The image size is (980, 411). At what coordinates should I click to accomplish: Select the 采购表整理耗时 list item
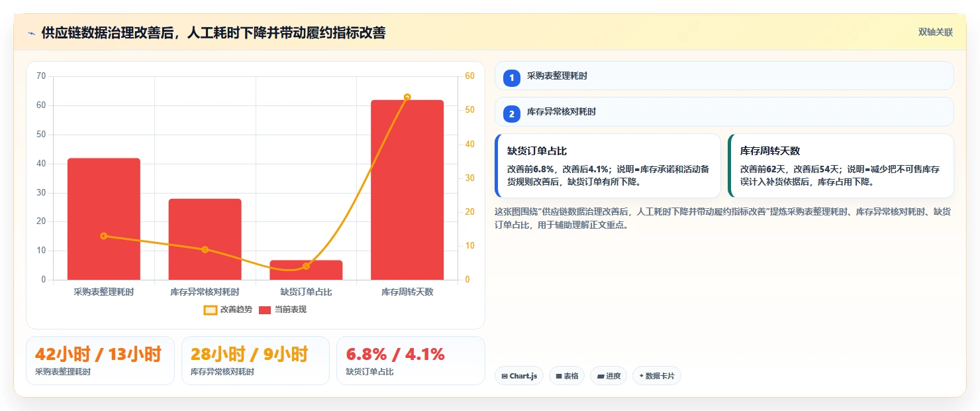pos(724,76)
